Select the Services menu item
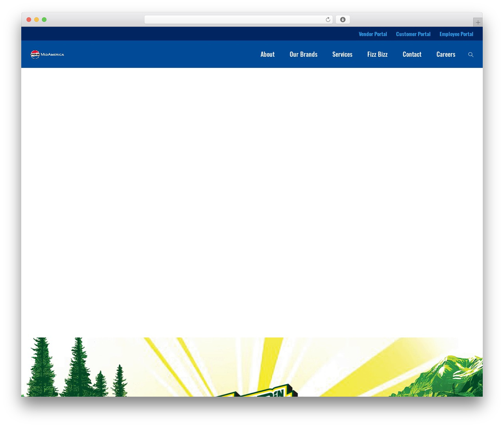Viewport: 504px width, 427px height. (342, 54)
